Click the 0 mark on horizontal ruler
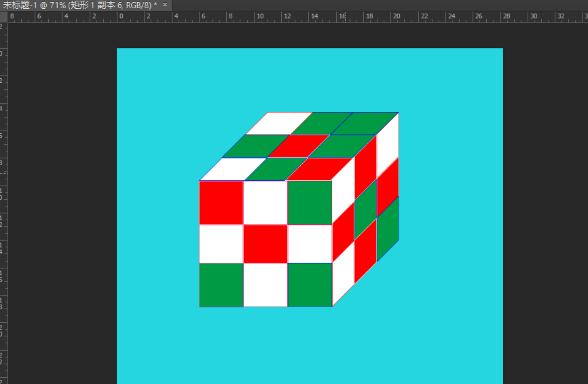This screenshot has height=384, width=588. [x=121, y=16]
